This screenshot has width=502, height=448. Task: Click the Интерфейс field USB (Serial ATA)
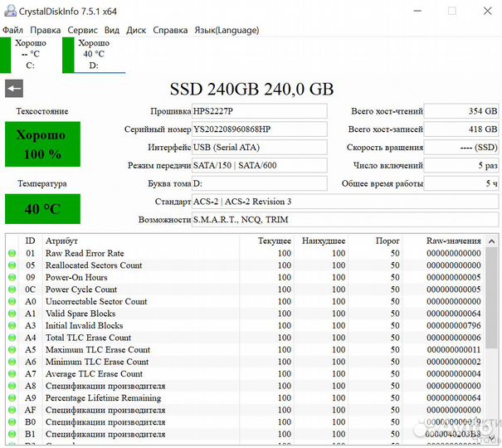coord(260,147)
